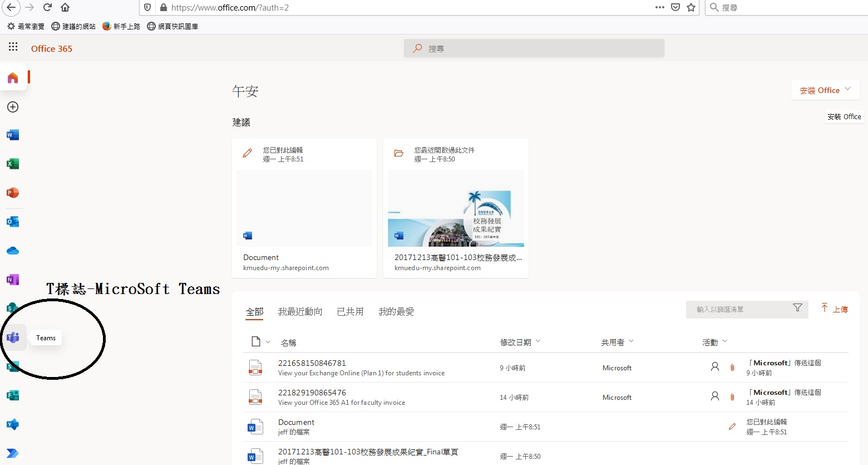Open 最常瀏覽 bookmark
This screenshot has width=868, height=465.
coord(26,26)
